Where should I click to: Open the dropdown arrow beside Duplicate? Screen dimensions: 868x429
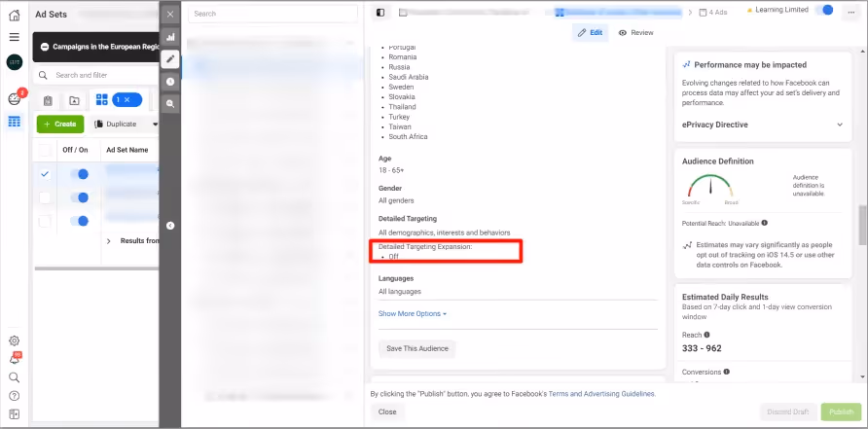tap(155, 124)
